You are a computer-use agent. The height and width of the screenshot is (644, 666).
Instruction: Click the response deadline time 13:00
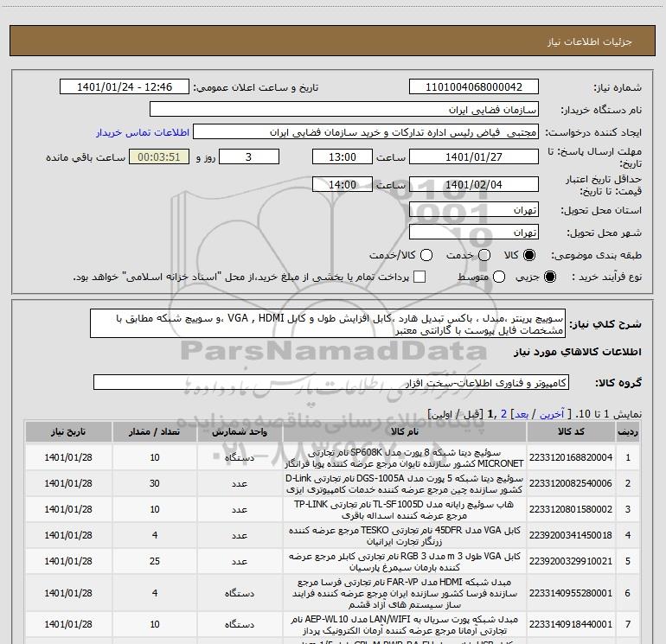click(343, 156)
